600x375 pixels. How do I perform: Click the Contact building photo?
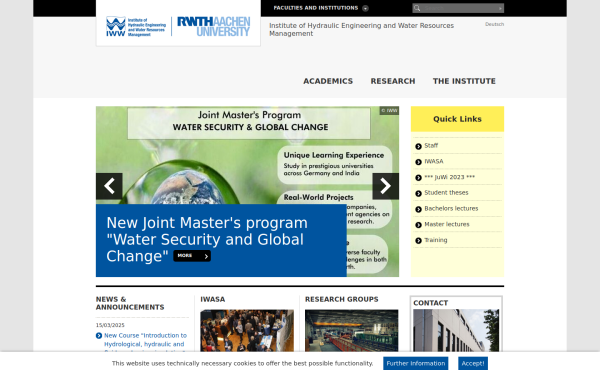click(456, 331)
